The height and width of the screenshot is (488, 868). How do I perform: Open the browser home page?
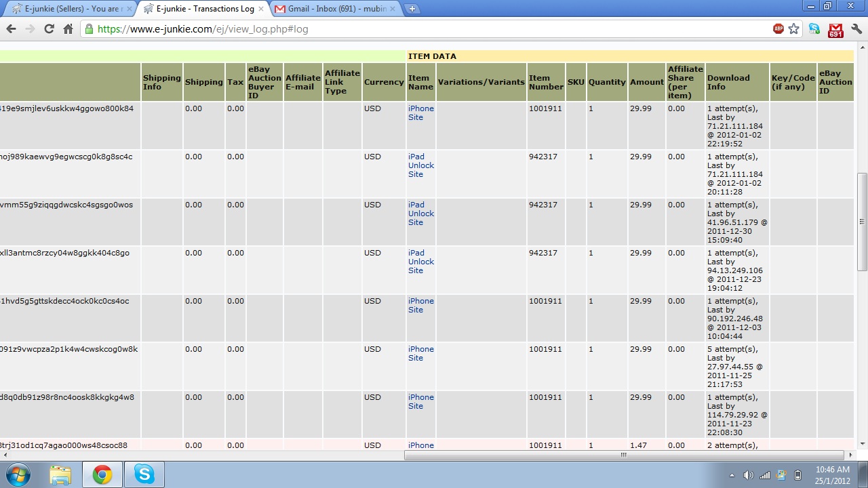(68, 29)
